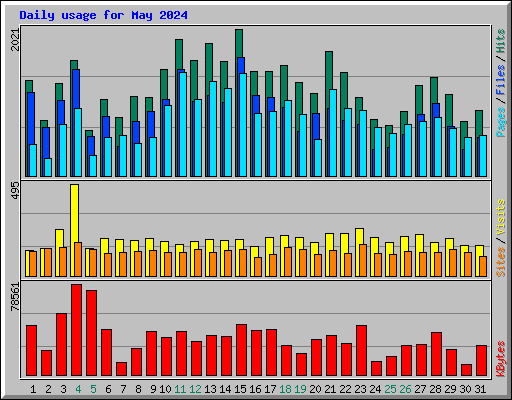Click the green hits bar for day 11
Screen dimensions: 512x400
coord(179,54)
